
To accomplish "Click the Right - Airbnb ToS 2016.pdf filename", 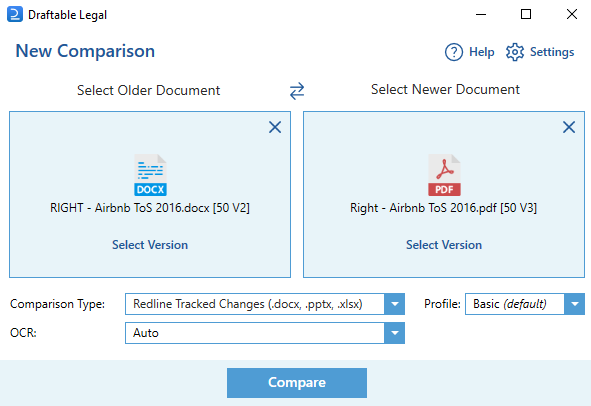I will [x=444, y=208].
